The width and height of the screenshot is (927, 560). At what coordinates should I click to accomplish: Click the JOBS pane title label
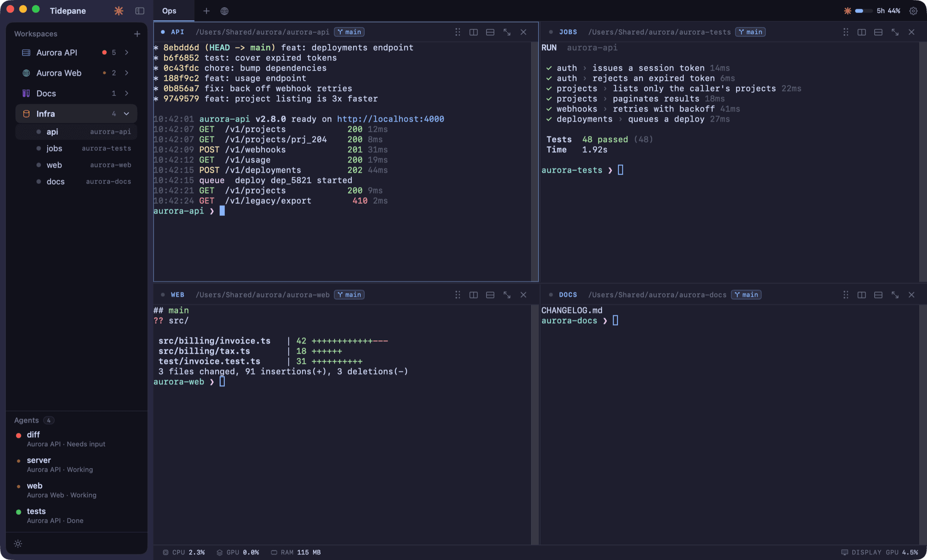click(x=568, y=32)
